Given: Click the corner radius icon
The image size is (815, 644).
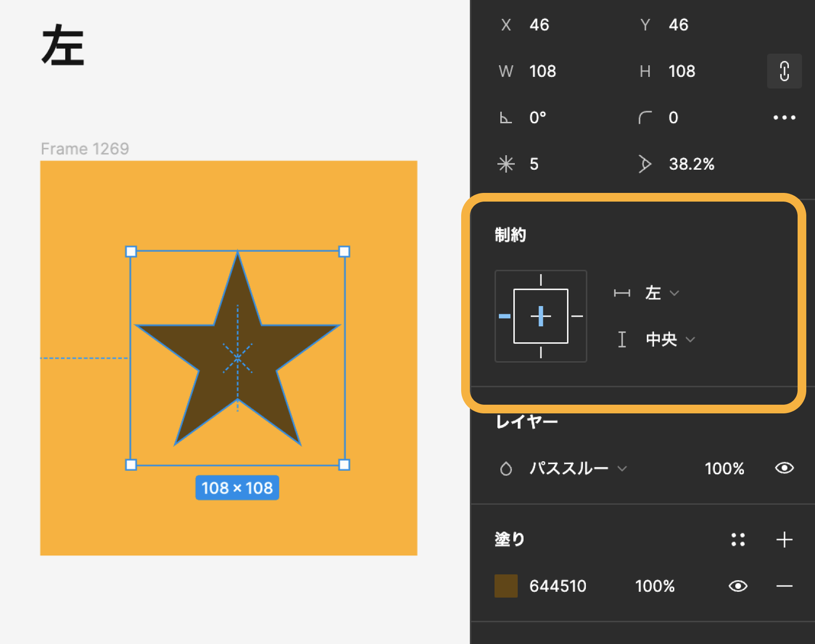Looking at the screenshot, I should (x=645, y=118).
